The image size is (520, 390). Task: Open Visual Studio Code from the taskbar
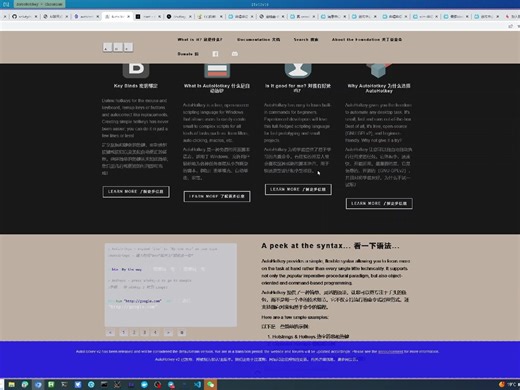pyautogui.click(x=197, y=384)
